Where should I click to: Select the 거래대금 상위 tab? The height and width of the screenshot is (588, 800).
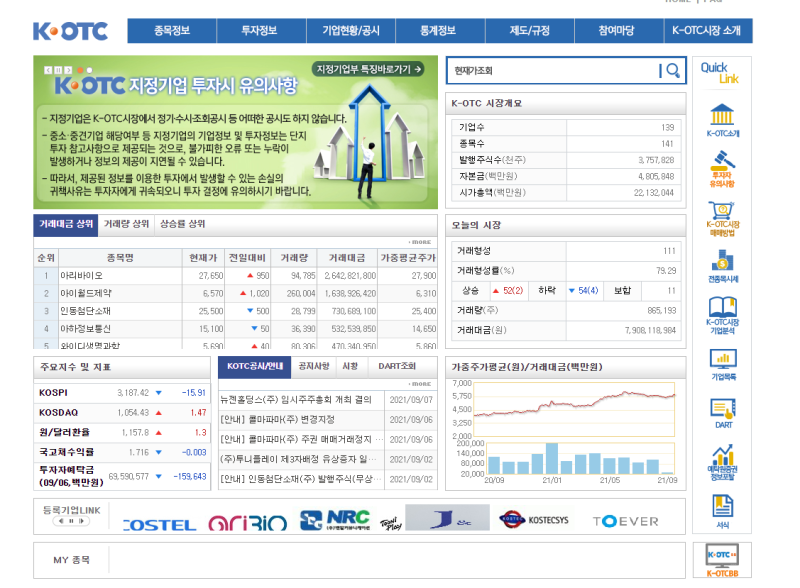click(66, 225)
